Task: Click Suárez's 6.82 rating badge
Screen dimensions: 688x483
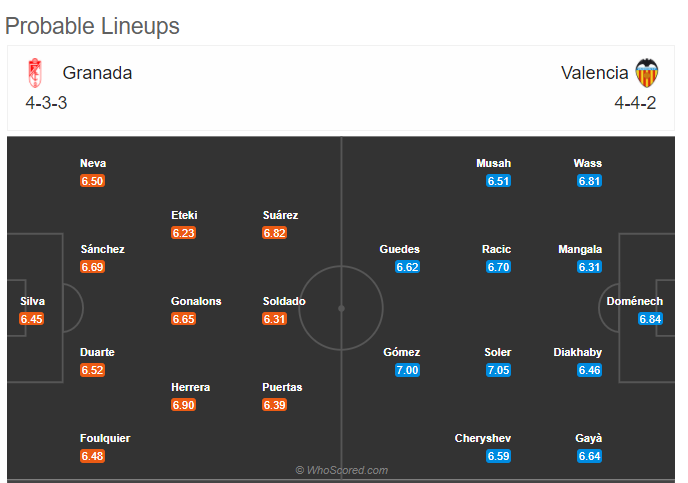Action: (274, 233)
